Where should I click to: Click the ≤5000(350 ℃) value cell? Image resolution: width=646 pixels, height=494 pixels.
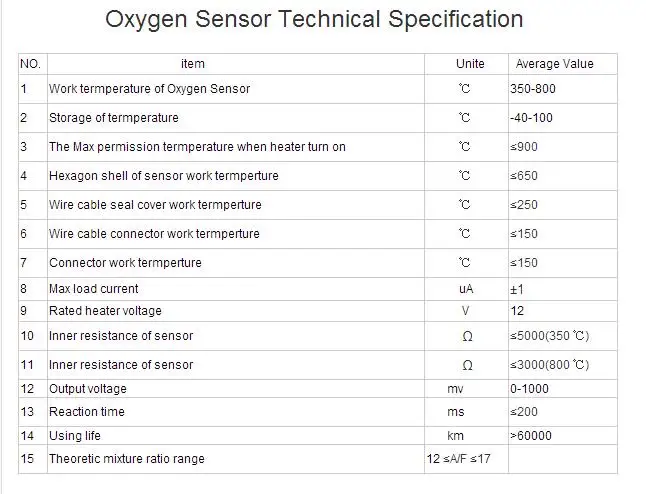click(550, 336)
